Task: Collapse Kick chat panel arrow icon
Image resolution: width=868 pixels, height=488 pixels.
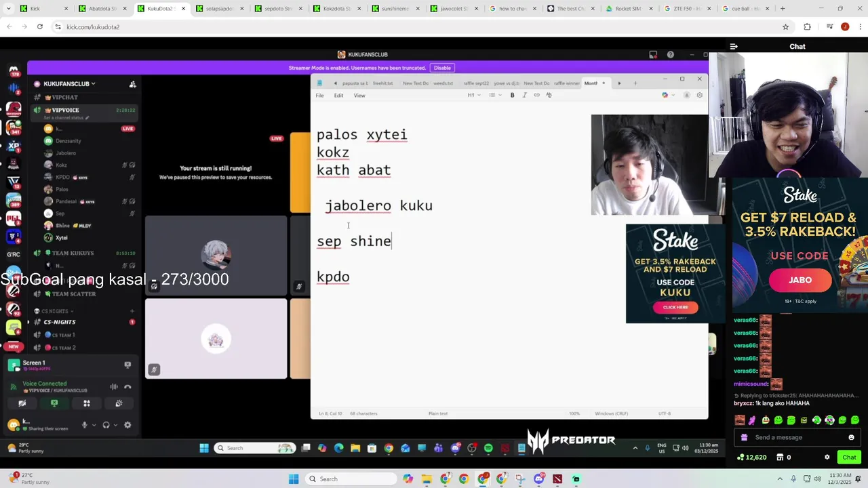Action: 734,47
